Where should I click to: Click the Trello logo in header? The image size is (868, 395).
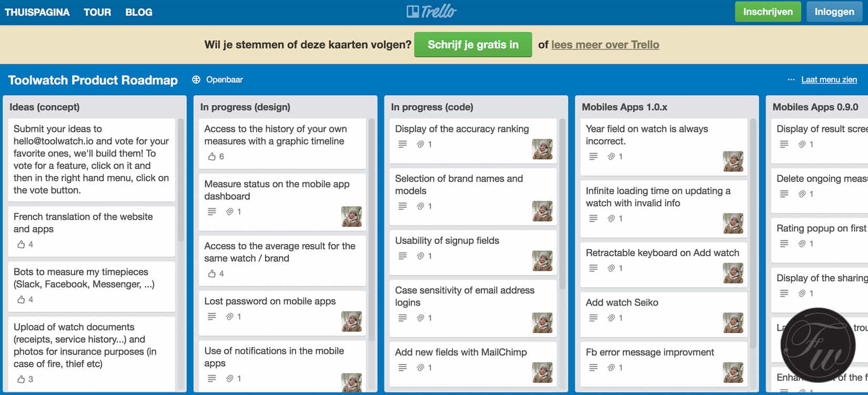coord(431,12)
